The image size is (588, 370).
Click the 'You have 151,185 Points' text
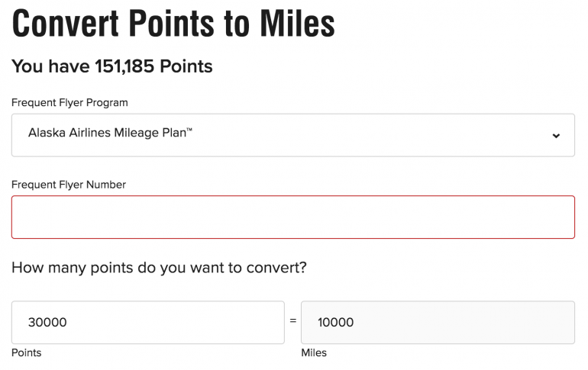coord(111,67)
